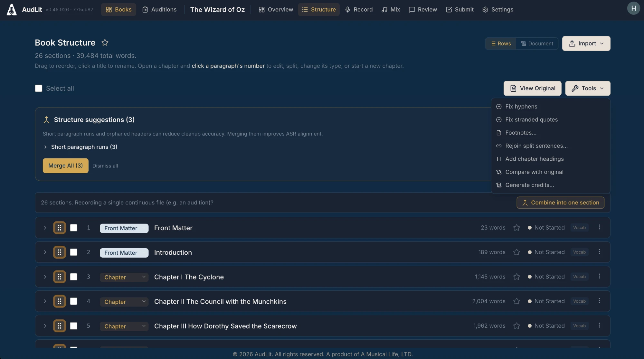Check the Chapter I The Cyclone checkbox

click(x=74, y=277)
